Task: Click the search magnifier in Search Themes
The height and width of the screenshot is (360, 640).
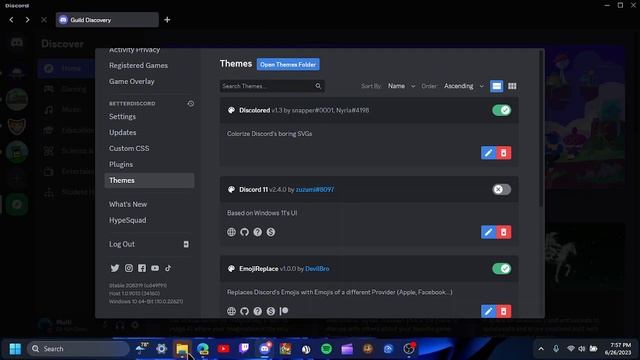Action: (x=318, y=86)
